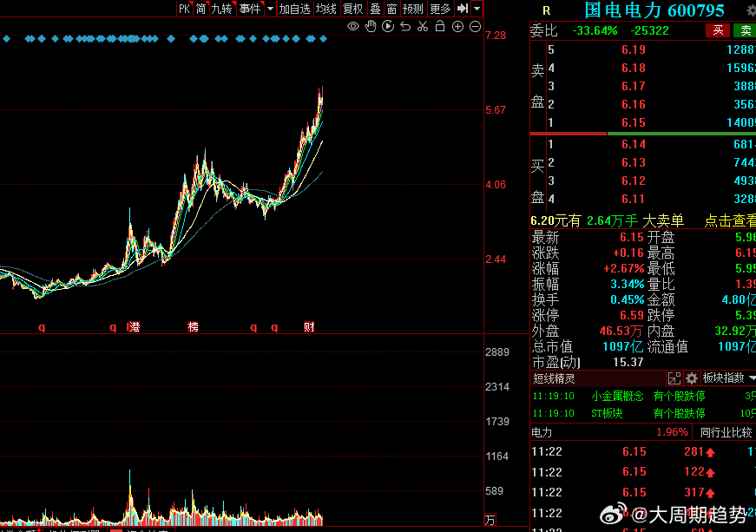756x532 pixels.
Task: Toggle the 均线 moving average button
Action: 326,9
